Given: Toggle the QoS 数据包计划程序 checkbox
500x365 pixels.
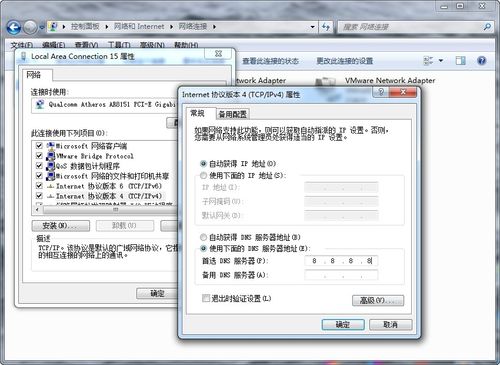Looking at the screenshot, I should [39, 166].
